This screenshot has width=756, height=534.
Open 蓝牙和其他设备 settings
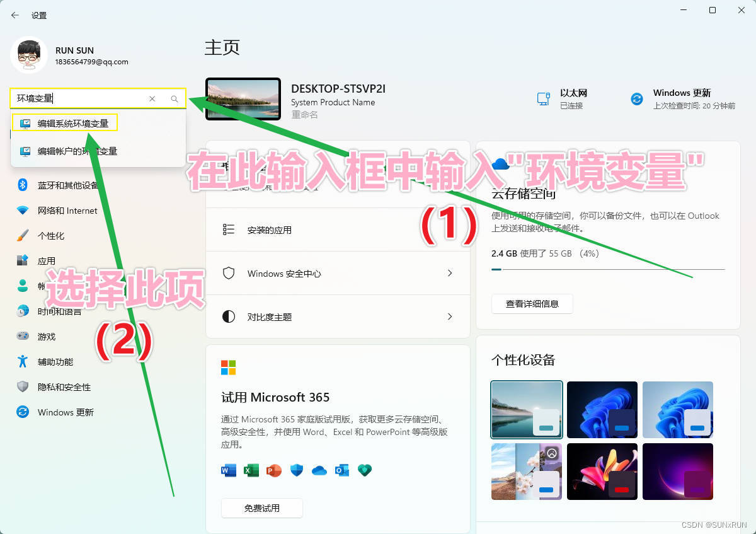(x=68, y=185)
